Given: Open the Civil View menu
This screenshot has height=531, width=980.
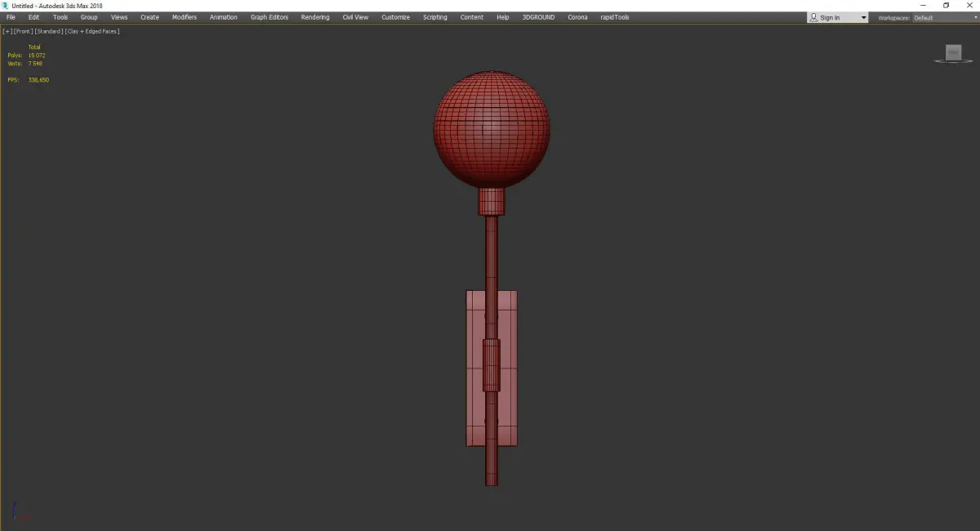Looking at the screenshot, I should 355,17.
